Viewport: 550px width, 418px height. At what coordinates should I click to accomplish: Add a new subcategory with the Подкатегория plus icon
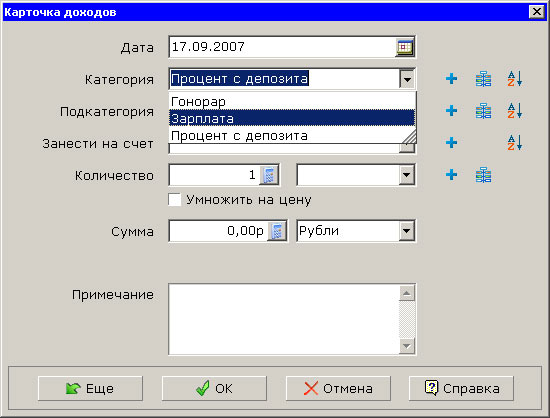click(451, 111)
